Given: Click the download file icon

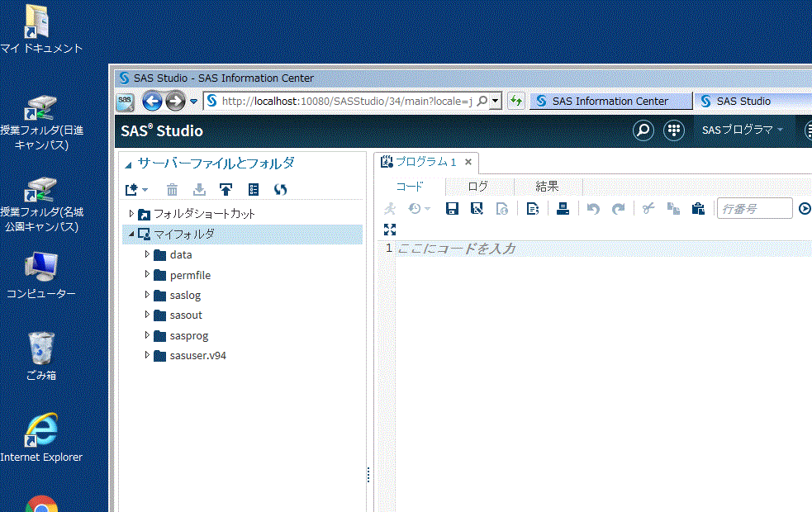Looking at the screenshot, I should (199, 189).
